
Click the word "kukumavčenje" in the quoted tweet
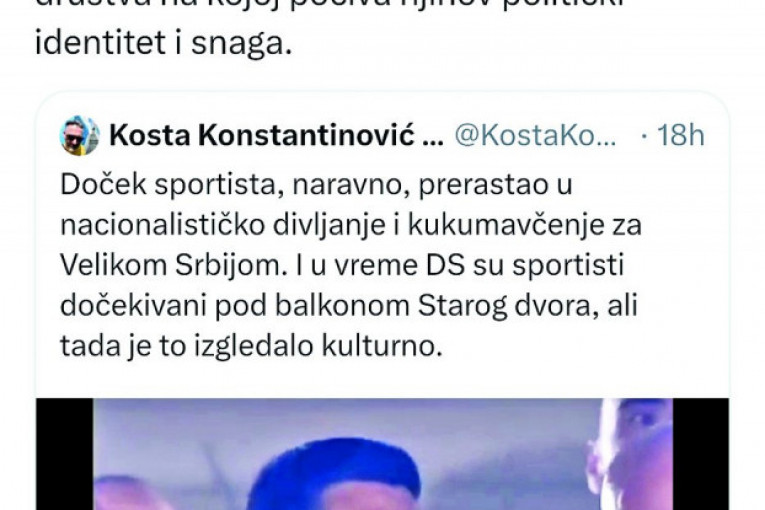click(506, 225)
